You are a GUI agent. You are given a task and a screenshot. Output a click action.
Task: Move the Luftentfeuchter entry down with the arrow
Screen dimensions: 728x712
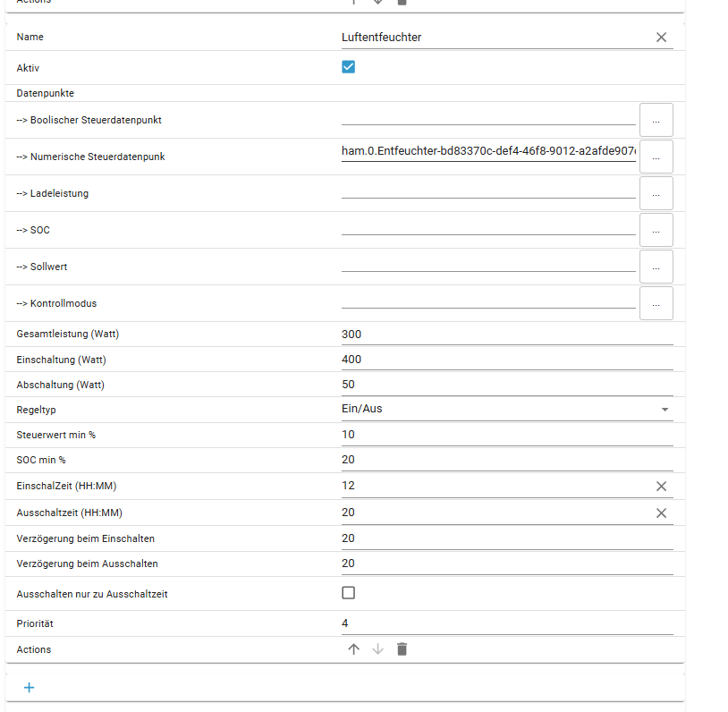[x=378, y=649]
